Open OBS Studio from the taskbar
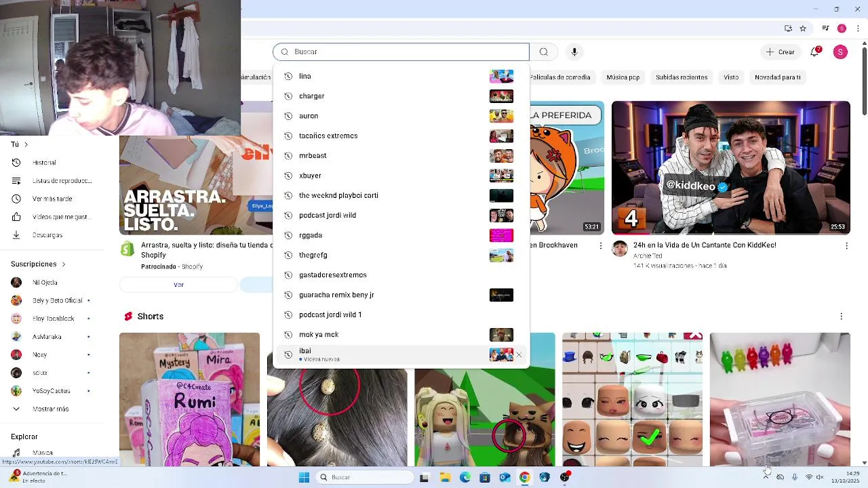Screen dimensions: 868x488 click(x=565, y=477)
